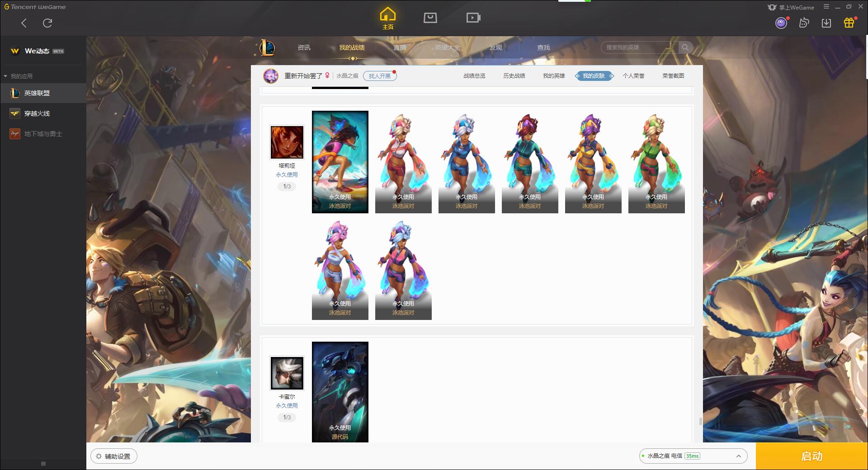Select the red-swimsuit 泳池派对 chroma thumbnail

403,162
